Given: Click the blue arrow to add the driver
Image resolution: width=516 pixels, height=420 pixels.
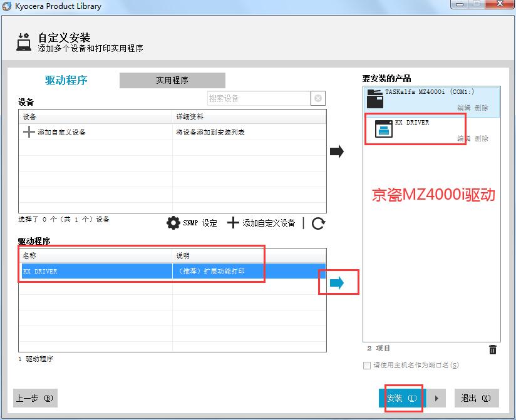Looking at the screenshot, I should tap(337, 282).
